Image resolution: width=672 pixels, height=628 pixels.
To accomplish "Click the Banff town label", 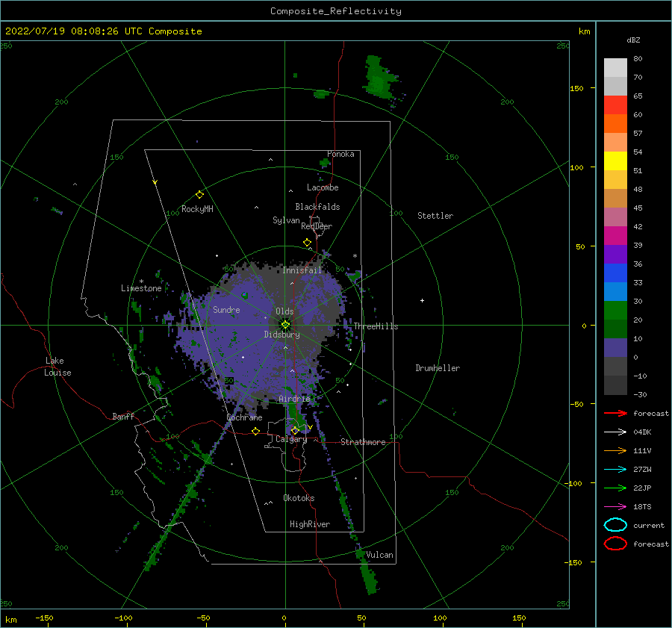I will 123,416.
